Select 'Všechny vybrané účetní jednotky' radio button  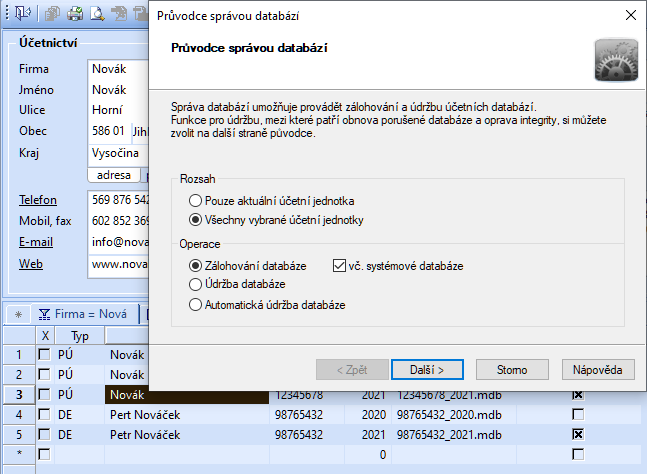click(x=195, y=219)
